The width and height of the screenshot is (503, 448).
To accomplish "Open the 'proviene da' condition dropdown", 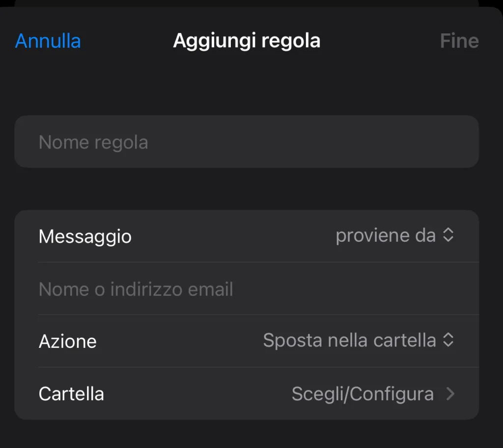I will pyautogui.click(x=386, y=236).
